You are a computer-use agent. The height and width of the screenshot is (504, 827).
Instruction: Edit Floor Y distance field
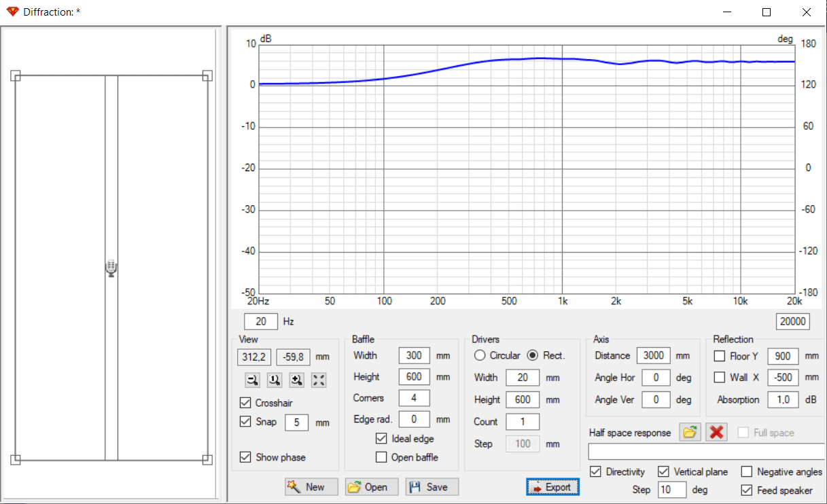click(783, 356)
